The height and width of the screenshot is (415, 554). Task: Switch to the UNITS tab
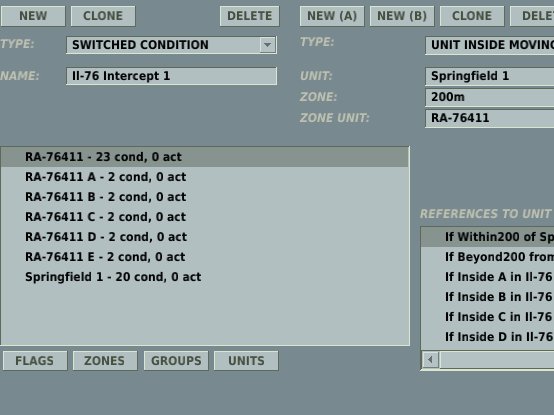pos(246,361)
